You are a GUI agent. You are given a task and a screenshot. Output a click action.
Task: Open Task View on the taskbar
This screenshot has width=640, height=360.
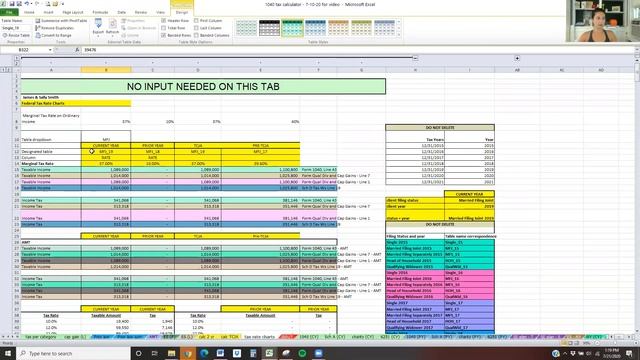coord(155,353)
